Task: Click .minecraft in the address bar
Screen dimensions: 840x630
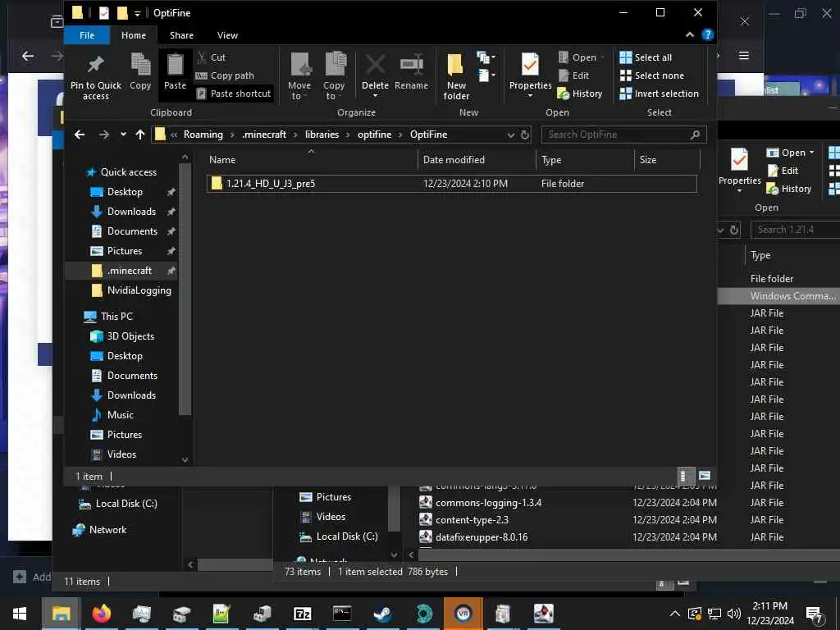Action: pyautogui.click(x=264, y=135)
